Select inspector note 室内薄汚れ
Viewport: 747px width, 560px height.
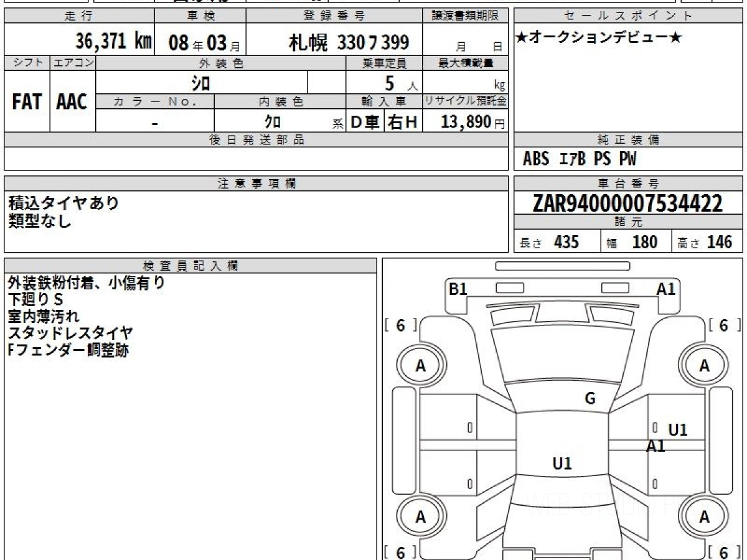[x=44, y=317]
